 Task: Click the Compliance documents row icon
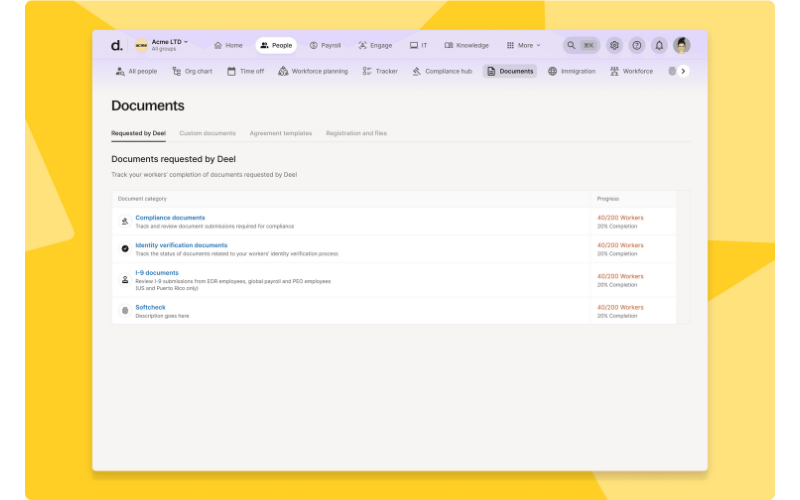tap(124, 221)
